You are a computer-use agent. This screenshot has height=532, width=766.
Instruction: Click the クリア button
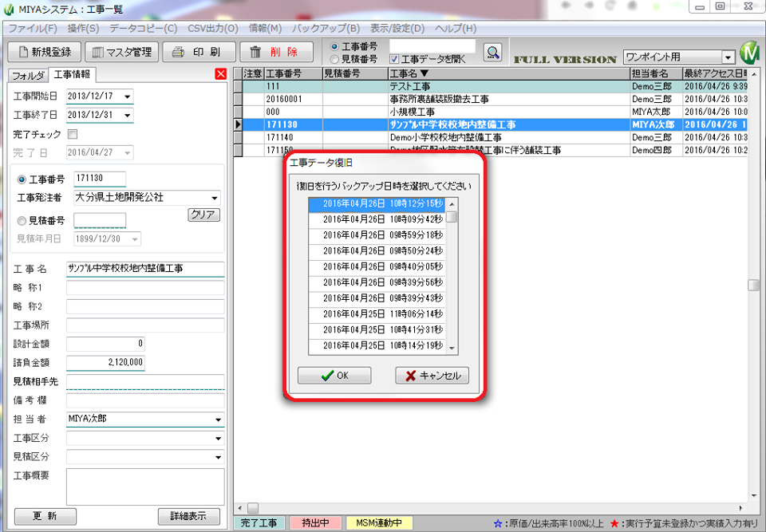click(203, 215)
